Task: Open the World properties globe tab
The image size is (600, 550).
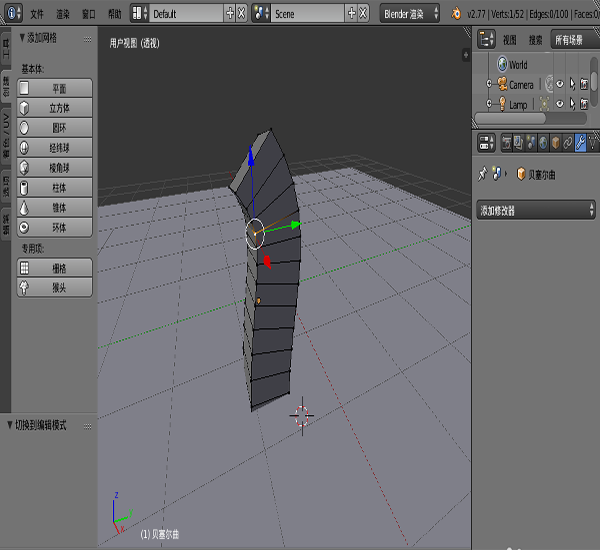Action: [x=543, y=142]
